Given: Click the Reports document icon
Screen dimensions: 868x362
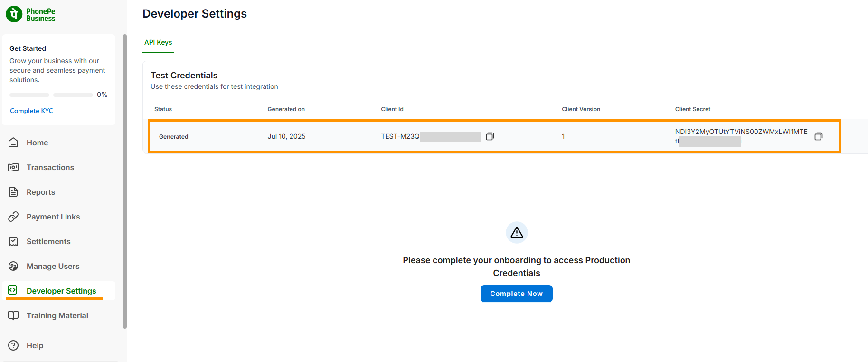Looking at the screenshot, I should click(x=13, y=192).
